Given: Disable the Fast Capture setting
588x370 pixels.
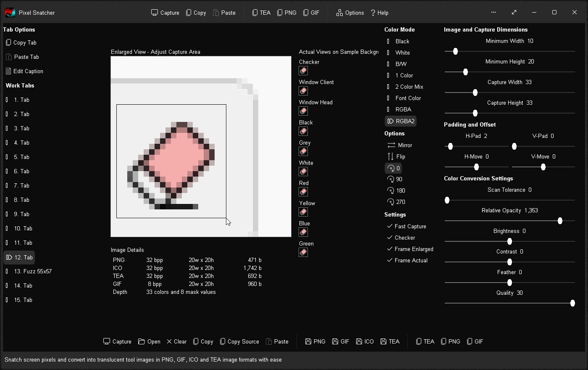Looking at the screenshot, I should coord(406,226).
